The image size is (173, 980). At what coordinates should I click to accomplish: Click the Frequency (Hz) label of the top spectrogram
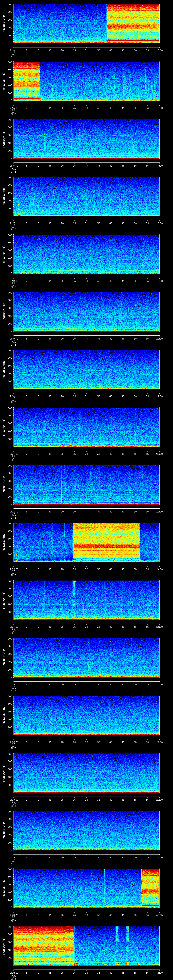click(4, 24)
